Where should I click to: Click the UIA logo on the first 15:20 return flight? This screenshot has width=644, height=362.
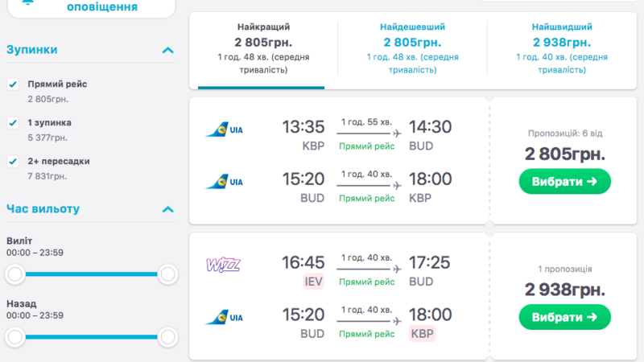pyautogui.click(x=225, y=182)
